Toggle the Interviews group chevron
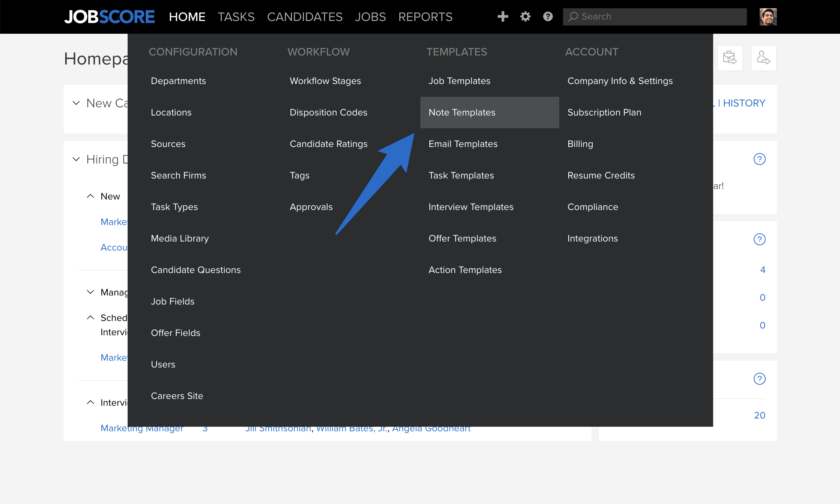The height and width of the screenshot is (504, 840). click(90, 402)
